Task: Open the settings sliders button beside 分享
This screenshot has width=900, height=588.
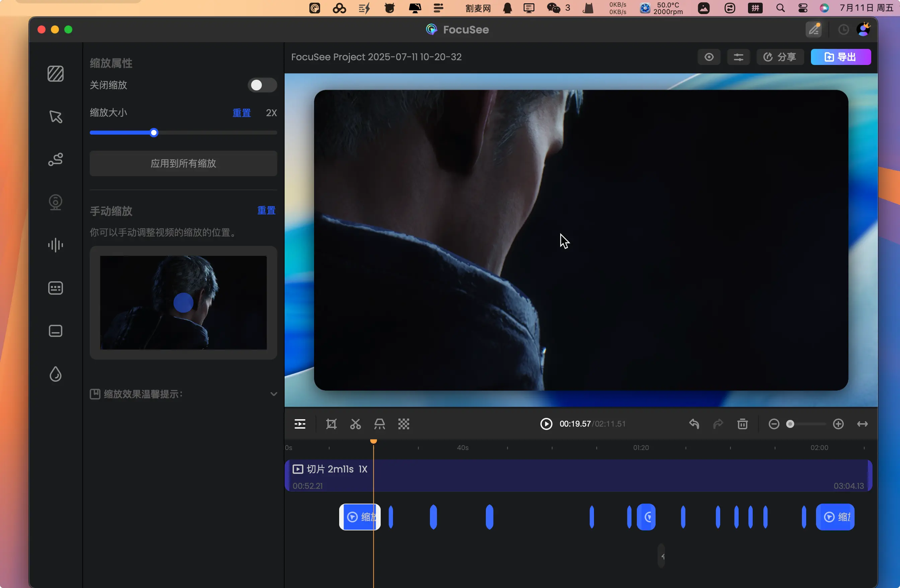Action: point(738,57)
